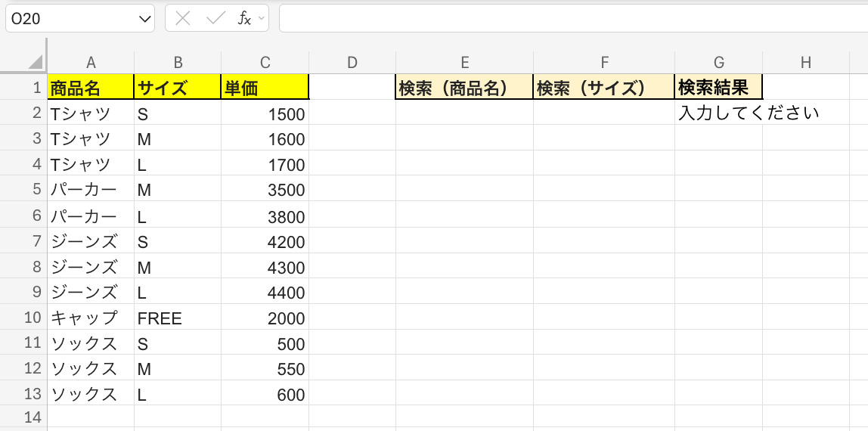Click the 検索（商品名） header cell

click(464, 87)
